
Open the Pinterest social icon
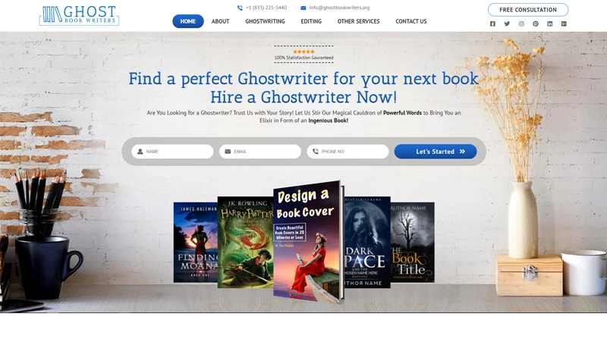536,24
